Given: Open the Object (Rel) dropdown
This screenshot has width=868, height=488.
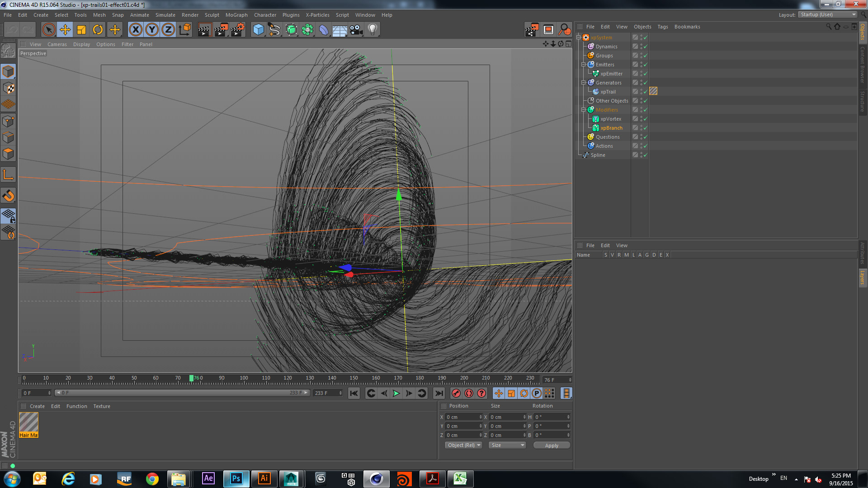Looking at the screenshot, I should coord(463,446).
